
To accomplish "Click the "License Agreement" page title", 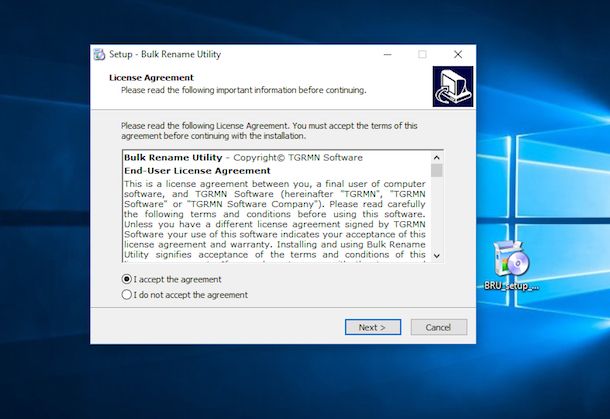I will tap(151, 77).
